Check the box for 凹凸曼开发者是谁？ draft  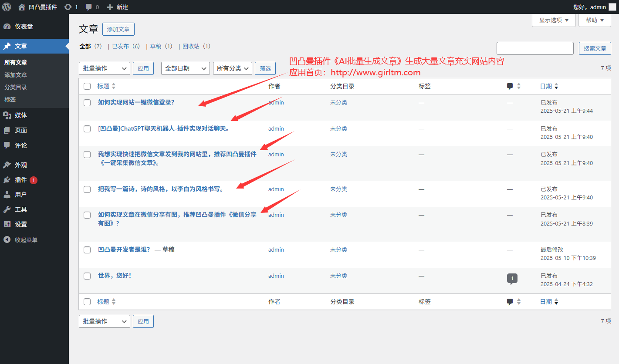point(87,250)
